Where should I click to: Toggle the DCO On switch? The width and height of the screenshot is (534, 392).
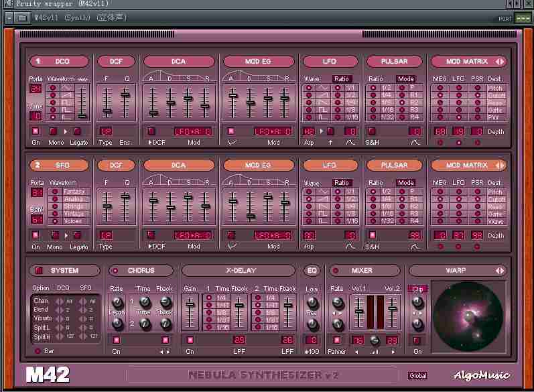(35, 131)
